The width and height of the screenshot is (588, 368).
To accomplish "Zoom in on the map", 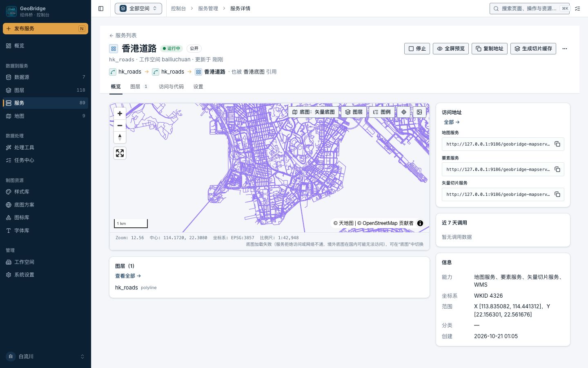I will click(120, 114).
